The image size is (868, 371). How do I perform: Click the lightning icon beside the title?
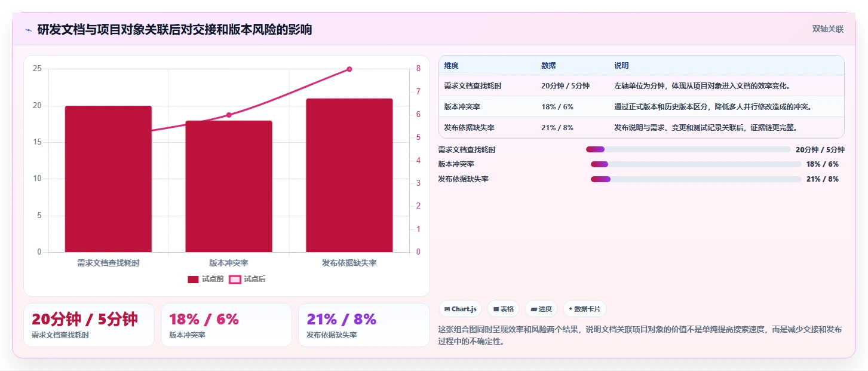pos(28,30)
